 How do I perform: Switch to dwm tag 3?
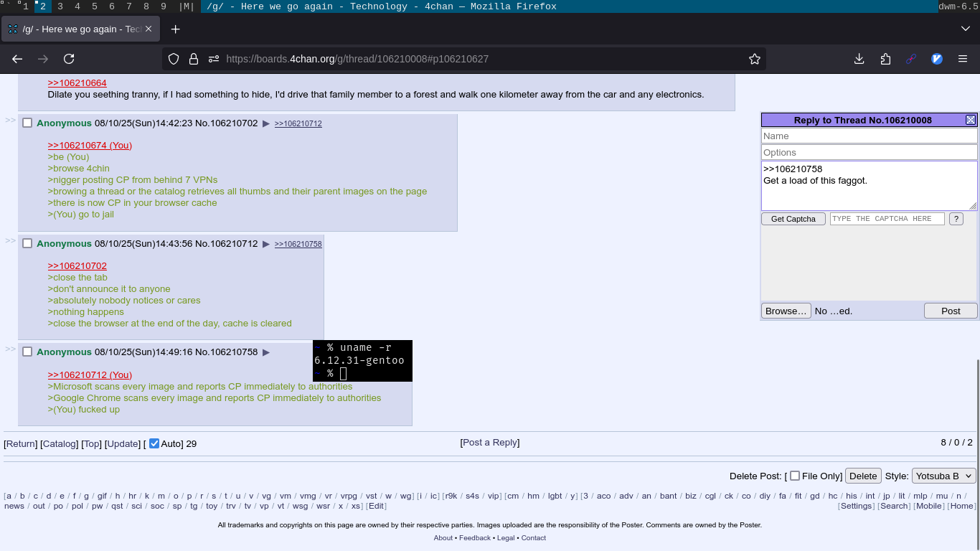(x=60, y=6)
